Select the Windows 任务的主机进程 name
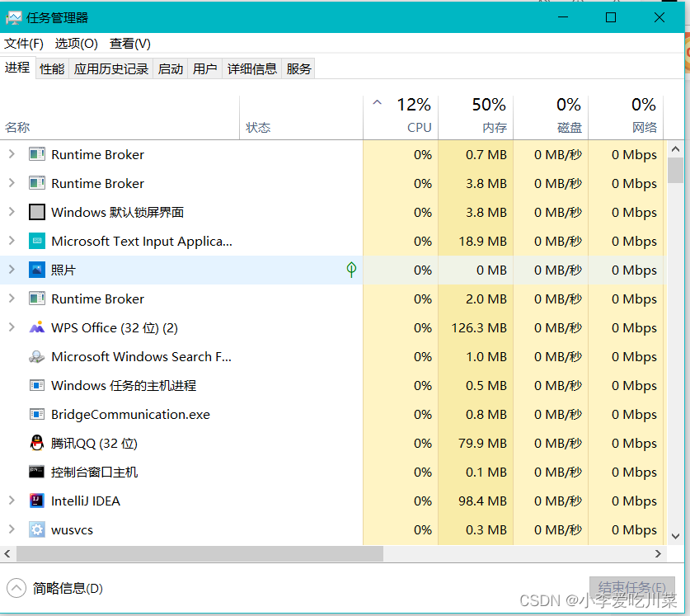This screenshot has height=616, width=690. pyautogui.click(x=124, y=386)
